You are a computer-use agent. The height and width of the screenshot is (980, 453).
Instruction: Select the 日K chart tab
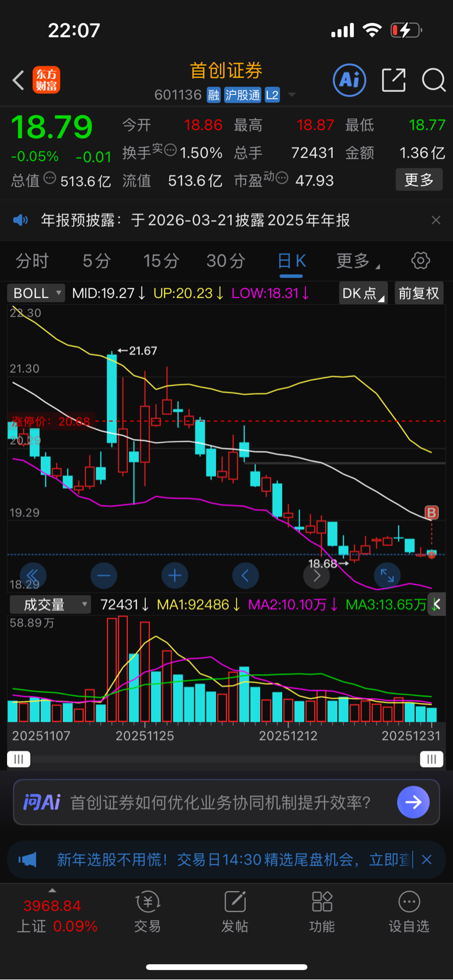[x=291, y=261]
